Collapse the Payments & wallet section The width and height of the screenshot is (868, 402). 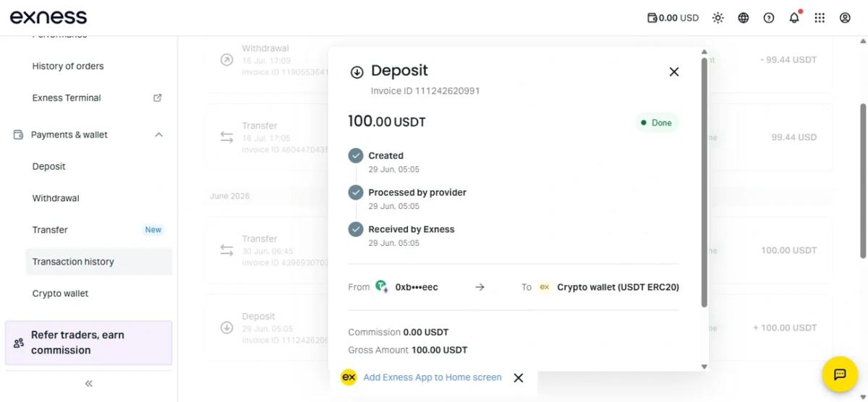tap(158, 134)
